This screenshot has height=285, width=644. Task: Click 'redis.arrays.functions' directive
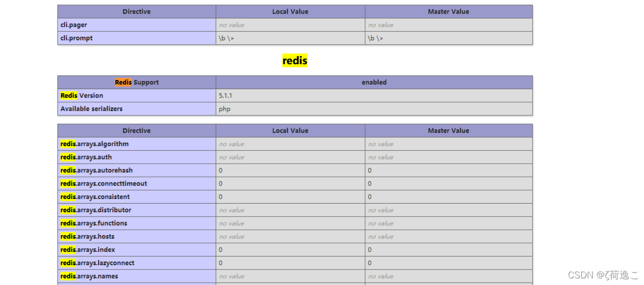(x=137, y=223)
